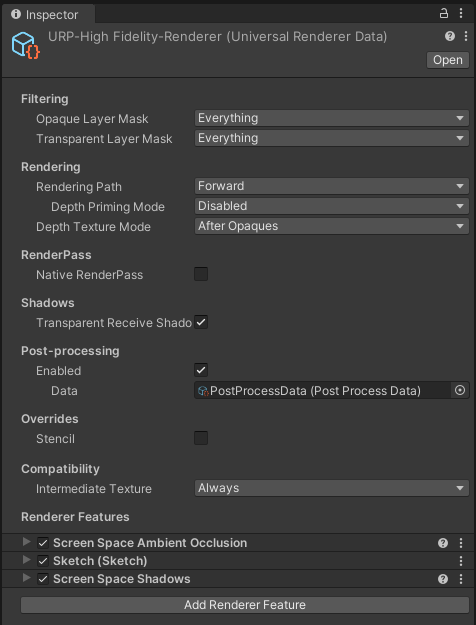Click the Compatibility section header
This screenshot has width=476, height=625.
click(x=61, y=469)
